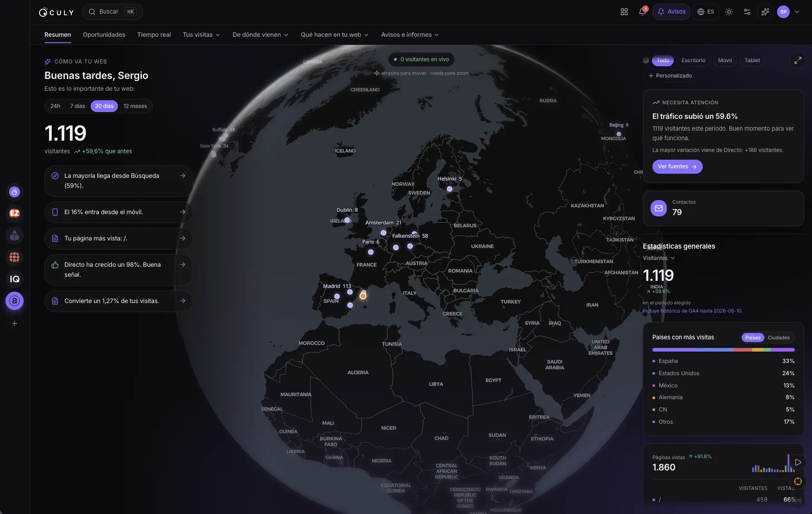
Task: Select the 12 meses time range
Action: pos(135,106)
